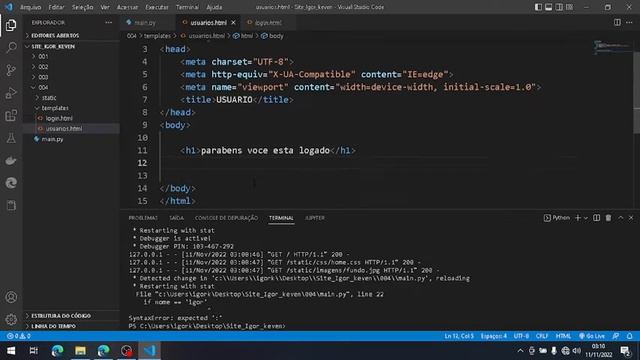This screenshot has width=640, height=360.
Task: Open Explorer panel more actions ellipsis
Action: [x=109, y=23]
